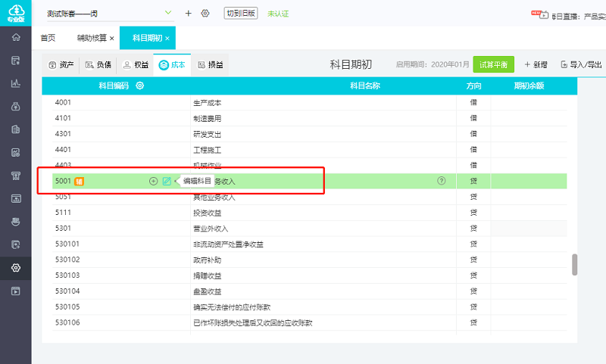Open the video play icon in the sidebar
The height and width of the screenshot is (364, 606).
(x=16, y=291)
